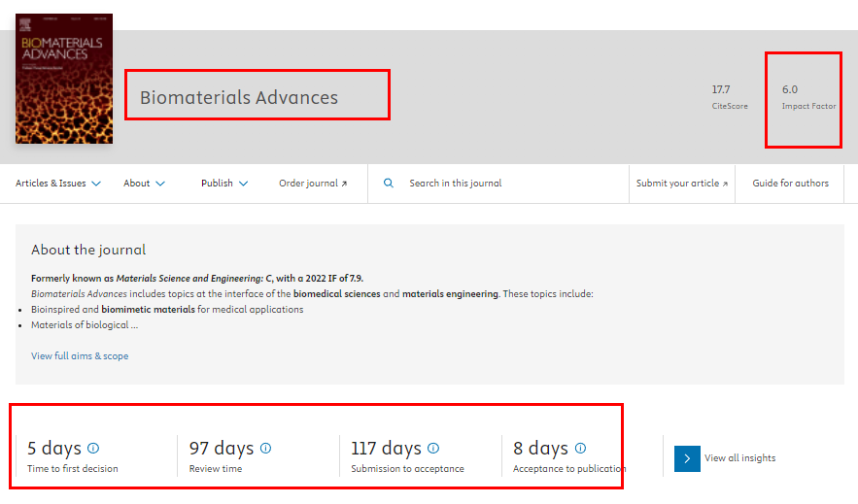Expand the Articles & Issues menu

pyautogui.click(x=58, y=184)
